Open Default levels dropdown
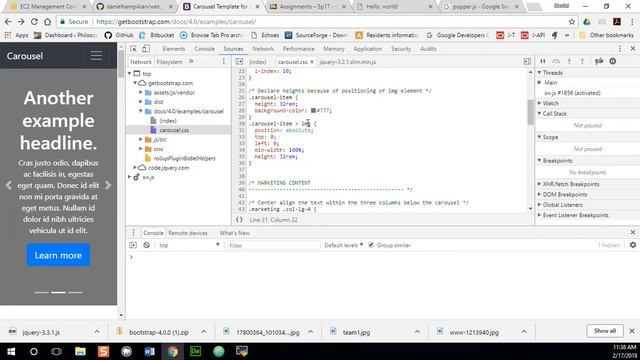This screenshot has height=360, width=640. [344, 245]
